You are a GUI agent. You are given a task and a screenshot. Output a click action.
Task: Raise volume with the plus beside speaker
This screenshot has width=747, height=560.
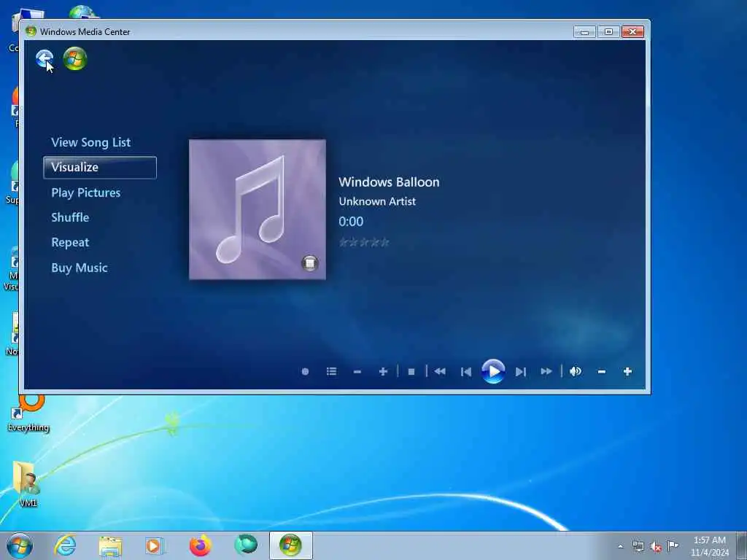click(x=627, y=371)
